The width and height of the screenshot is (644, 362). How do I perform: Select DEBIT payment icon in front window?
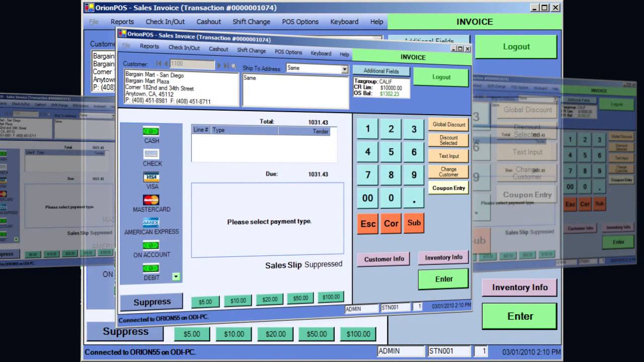151,268
